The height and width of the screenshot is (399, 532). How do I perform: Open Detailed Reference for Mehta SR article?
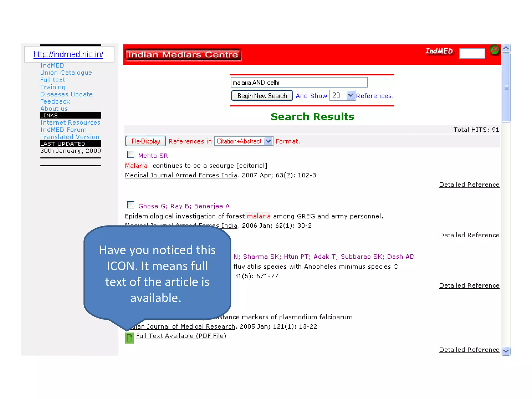[x=469, y=185]
